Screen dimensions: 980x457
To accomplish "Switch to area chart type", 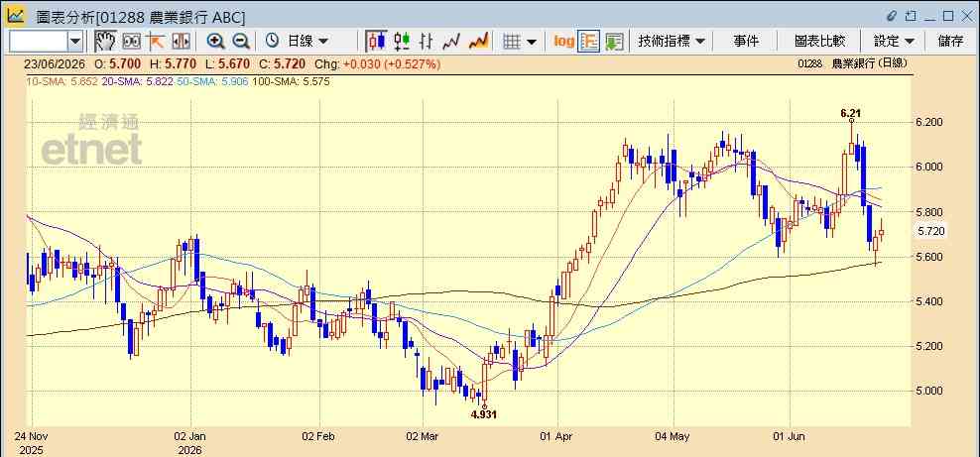I will pyautogui.click(x=478, y=42).
